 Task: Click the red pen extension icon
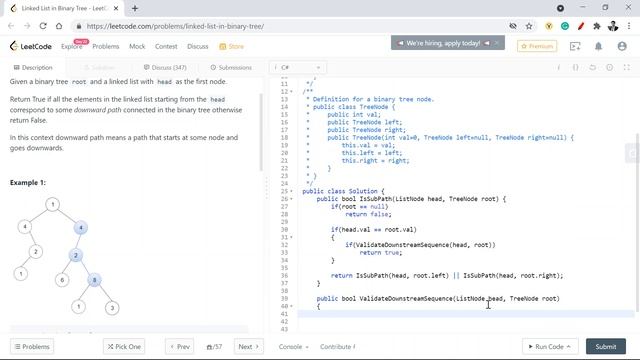(581, 26)
